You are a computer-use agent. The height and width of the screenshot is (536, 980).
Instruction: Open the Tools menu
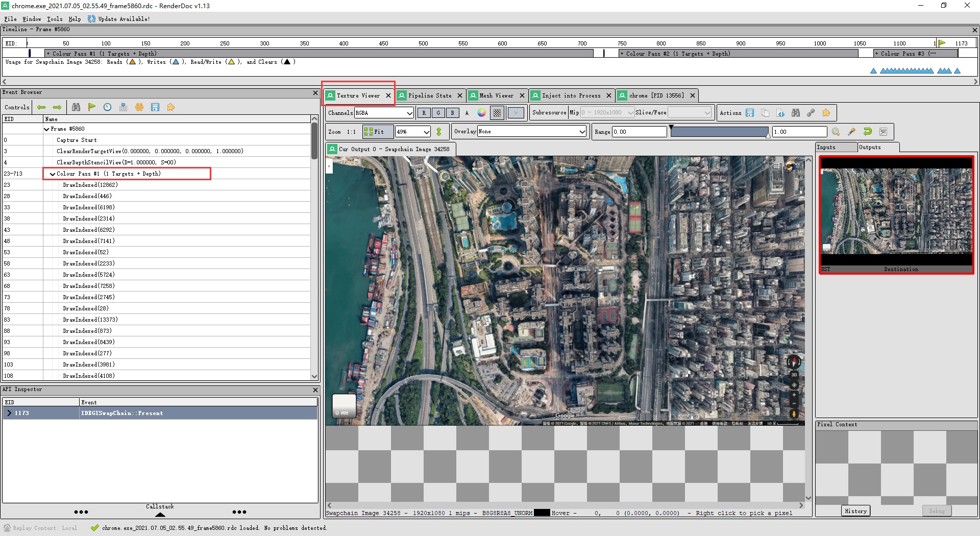[55, 19]
